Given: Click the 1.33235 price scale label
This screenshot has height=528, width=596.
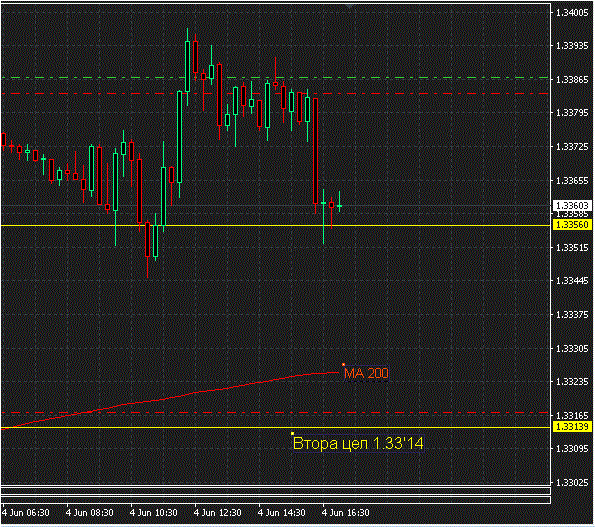Looking at the screenshot, I should point(572,382).
